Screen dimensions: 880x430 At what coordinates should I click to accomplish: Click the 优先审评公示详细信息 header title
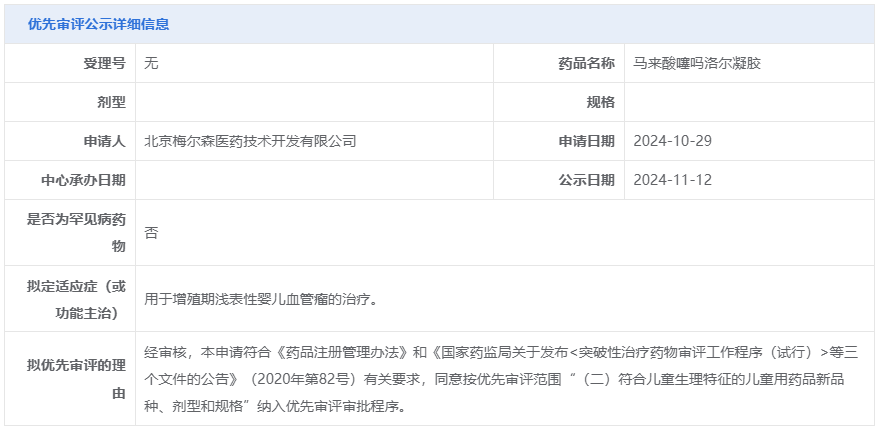(98, 24)
